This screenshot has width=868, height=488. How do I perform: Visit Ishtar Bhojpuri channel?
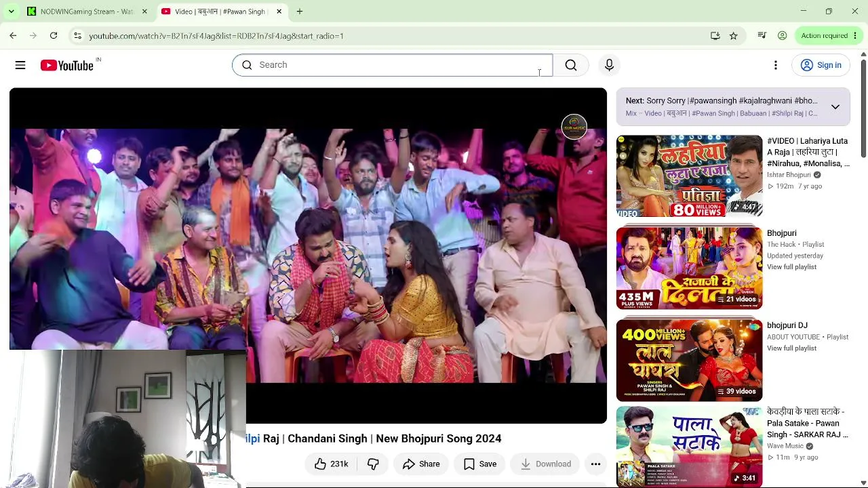coord(789,175)
